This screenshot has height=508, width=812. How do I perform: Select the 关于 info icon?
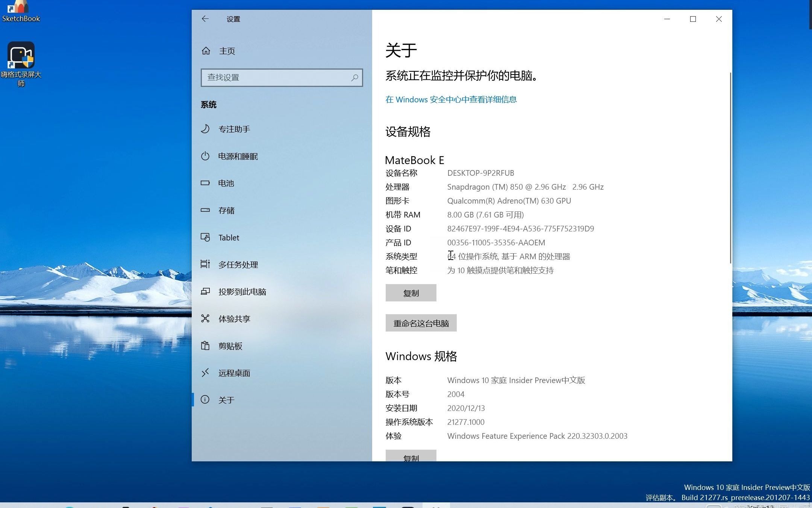tap(205, 400)
